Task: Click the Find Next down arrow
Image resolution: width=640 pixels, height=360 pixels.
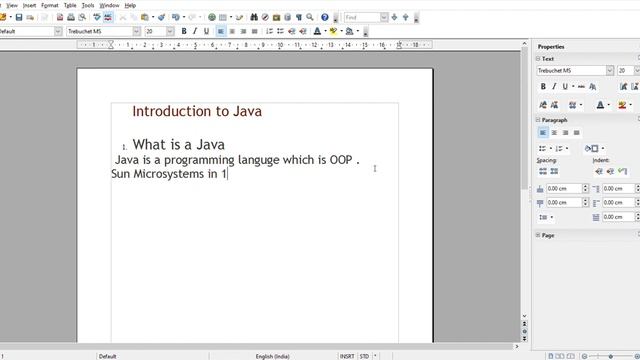Action: pyautogui.click(x=394, y=17)
